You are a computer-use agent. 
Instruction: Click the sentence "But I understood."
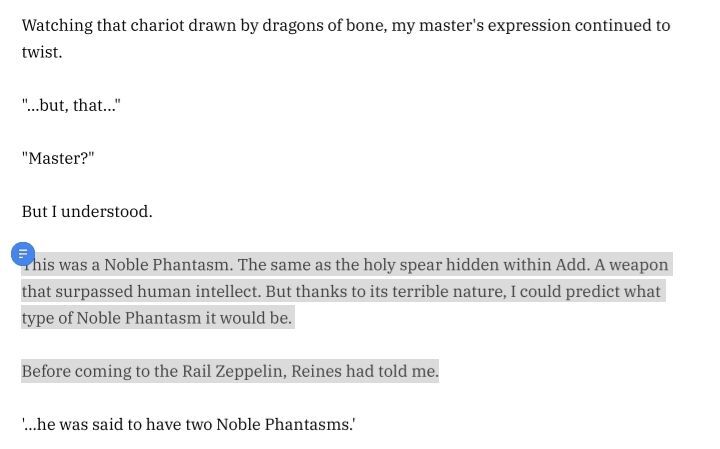pos(87,212)
